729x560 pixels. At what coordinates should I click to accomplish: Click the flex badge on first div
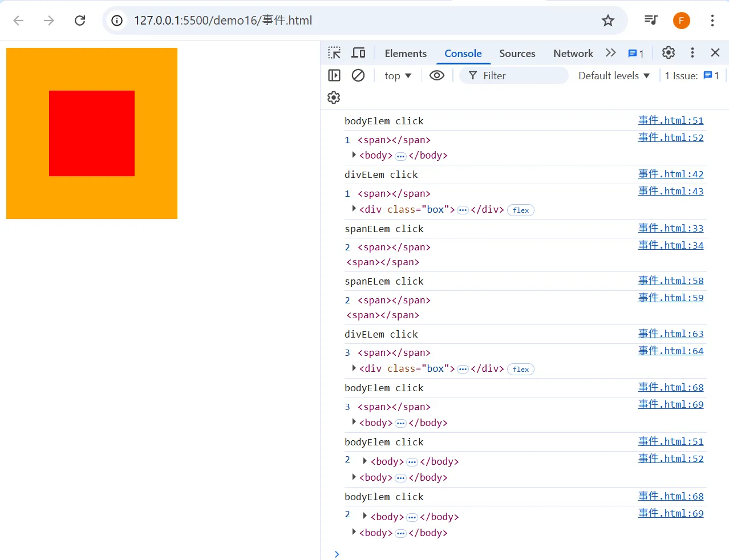click(x=520, y=210)
